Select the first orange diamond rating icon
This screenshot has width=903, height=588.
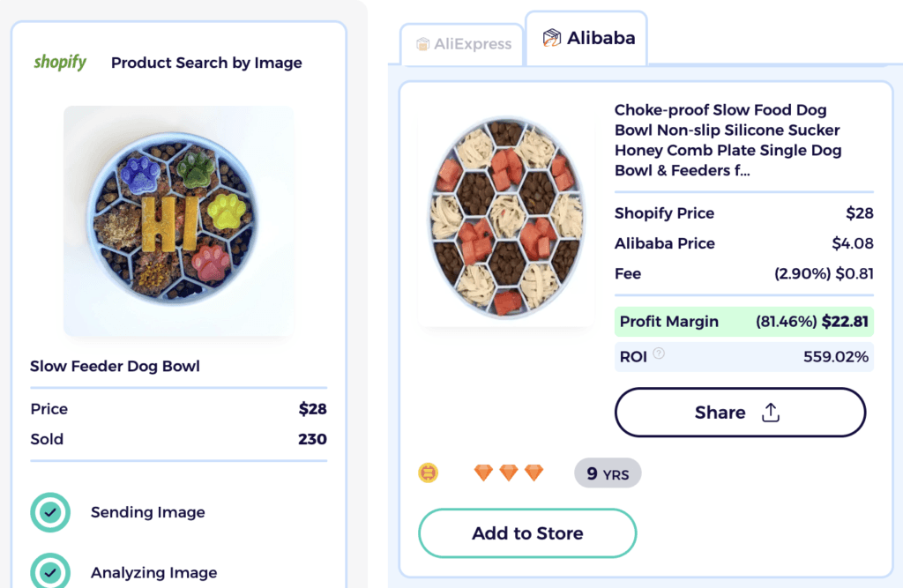(483, 473)
